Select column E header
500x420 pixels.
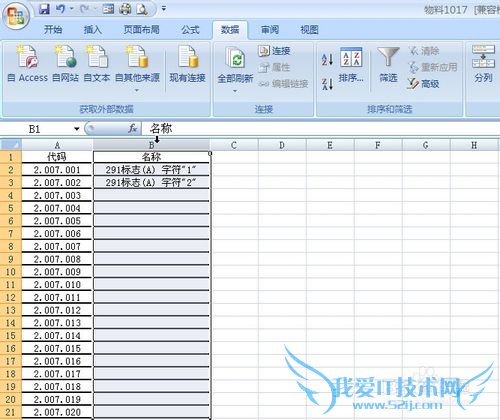click(x=330, y=145)
